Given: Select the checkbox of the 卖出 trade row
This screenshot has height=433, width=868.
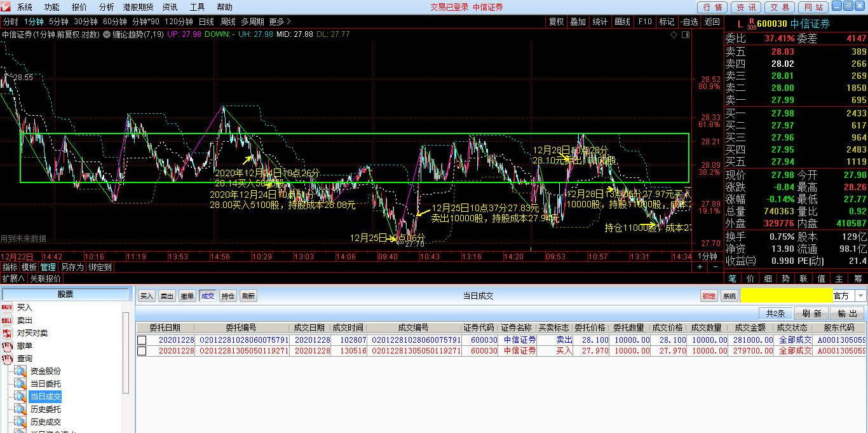Looking at the screenshot, I should tap(142, 340).
